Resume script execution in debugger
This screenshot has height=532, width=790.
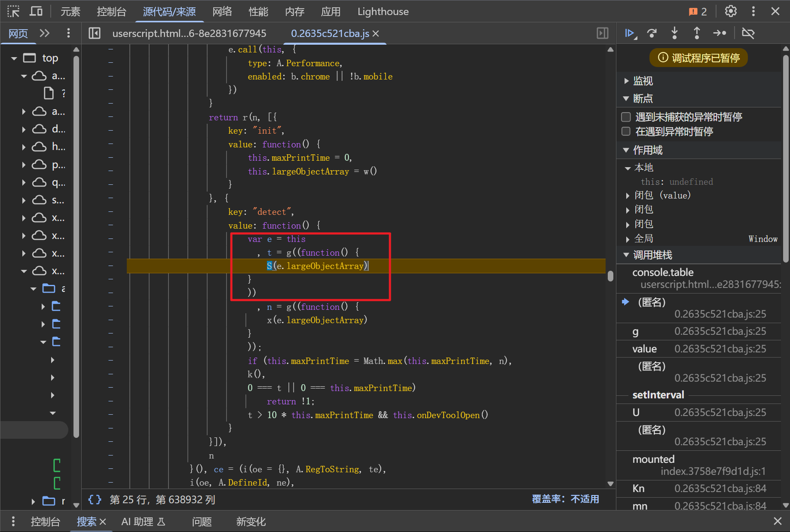(x=630, y=33)
